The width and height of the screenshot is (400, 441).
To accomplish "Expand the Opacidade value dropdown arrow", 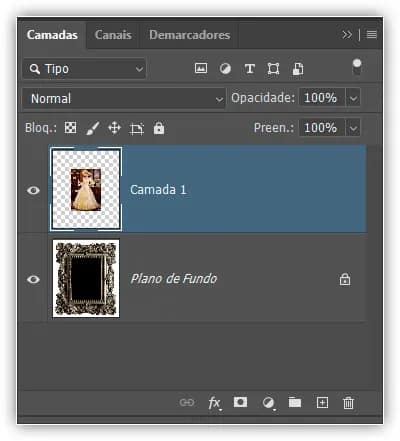I will [353, 98].
